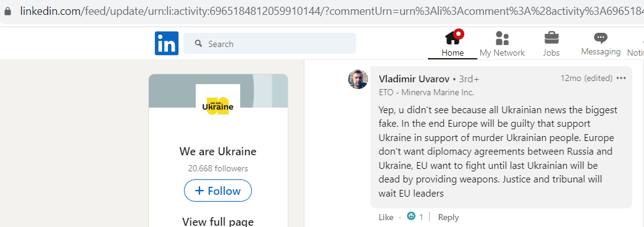Click the We are Ukraine logo thumbnail

coord(218,106)
